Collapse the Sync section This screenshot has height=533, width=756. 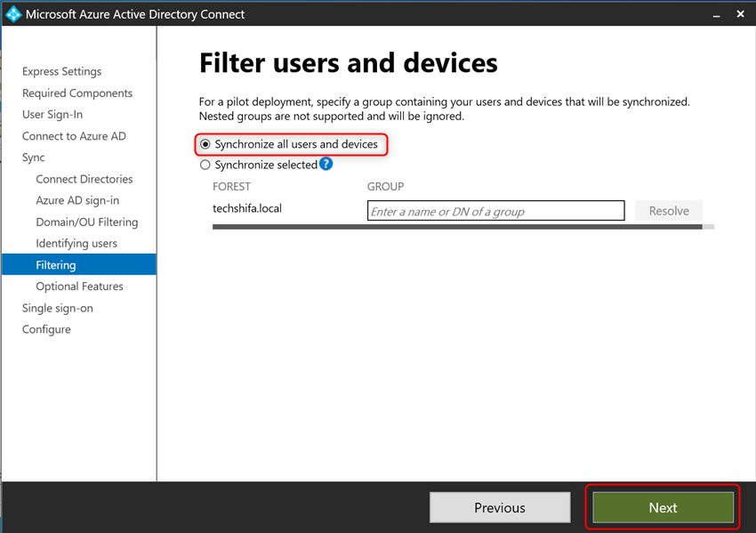pos(33,157)
